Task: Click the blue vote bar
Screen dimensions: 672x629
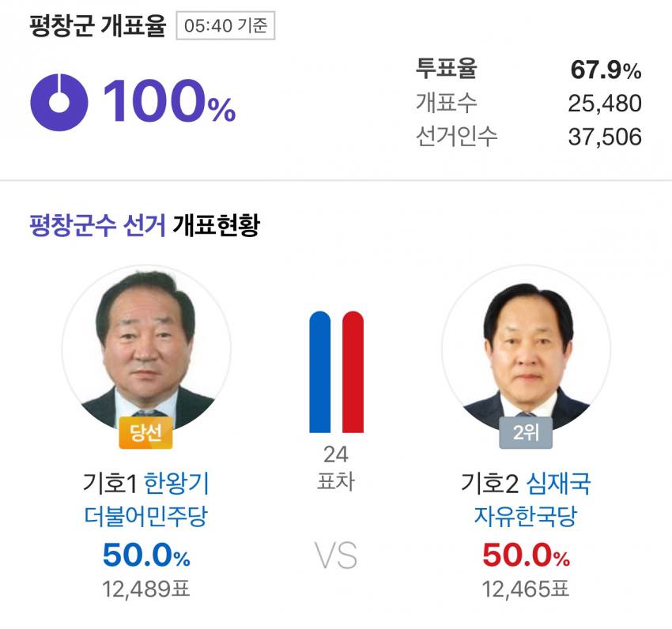Action: tap(319, 372)
